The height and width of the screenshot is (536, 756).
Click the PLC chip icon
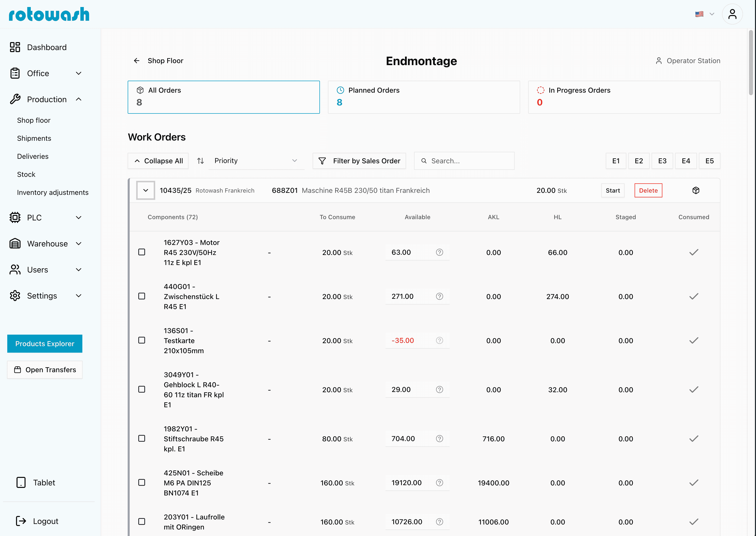click(x=15, y=217)
